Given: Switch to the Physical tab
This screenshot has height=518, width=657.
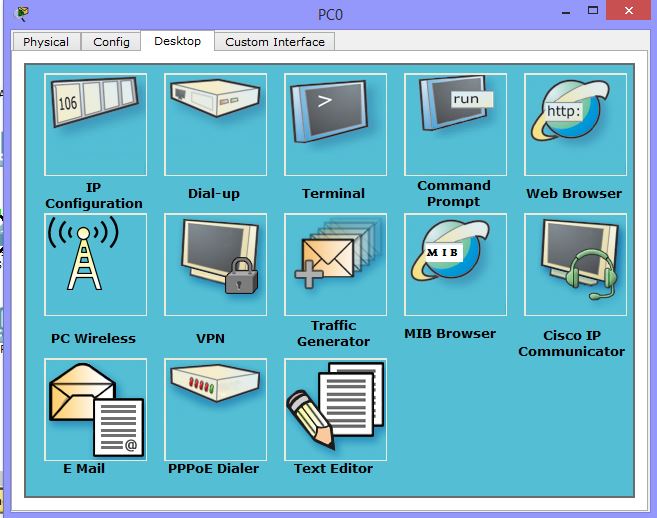Looking at the screenshot, I should point(46,42).
